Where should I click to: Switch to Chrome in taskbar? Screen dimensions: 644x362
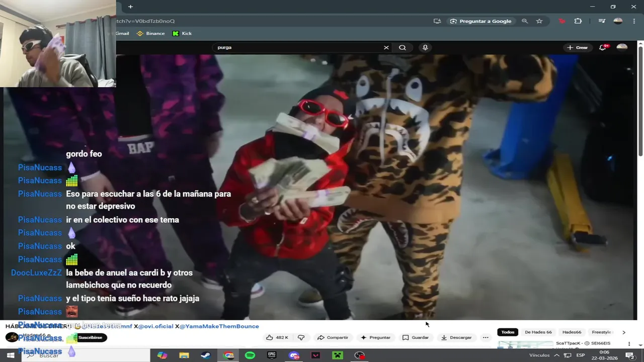pyautogui.click(x=228, y=355)
